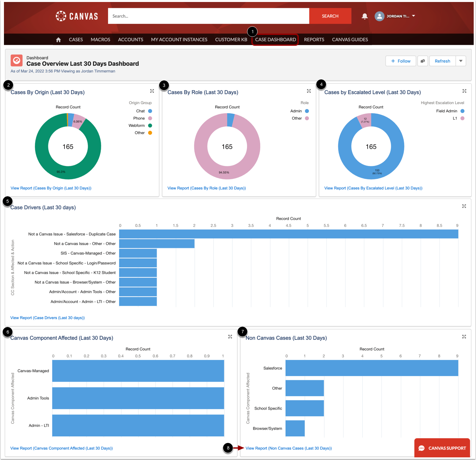
Task: Open the Refresh options dropdown arrow
Action: [461, 61]
